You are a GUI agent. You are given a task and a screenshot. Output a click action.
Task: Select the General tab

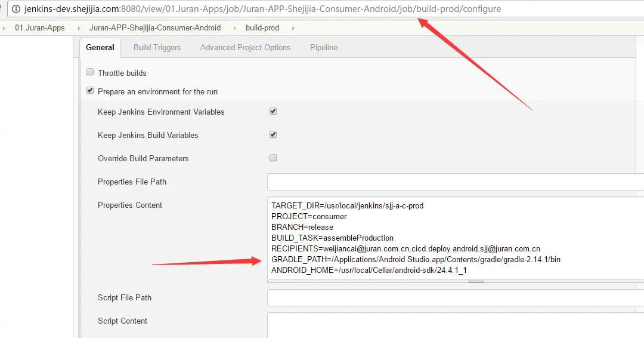pyautogui.click(x=100, y=48)
